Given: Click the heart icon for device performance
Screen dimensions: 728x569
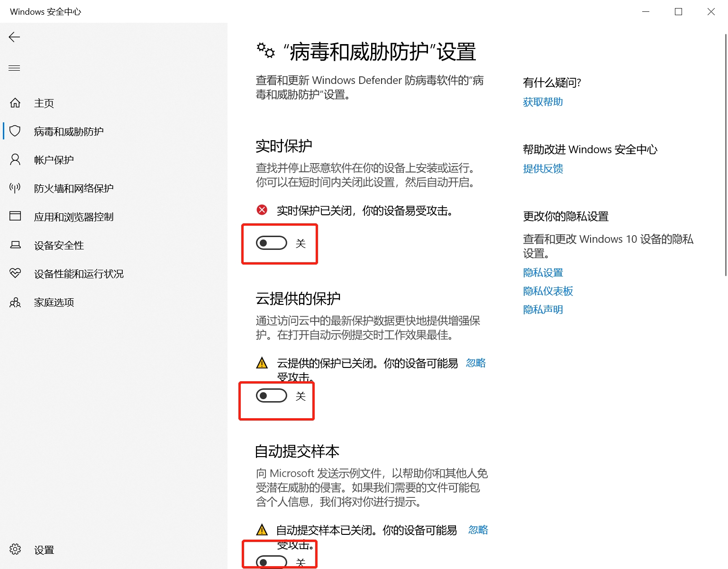Looking at the screenshot, I should pyautogui.click(x=15, y=273).
